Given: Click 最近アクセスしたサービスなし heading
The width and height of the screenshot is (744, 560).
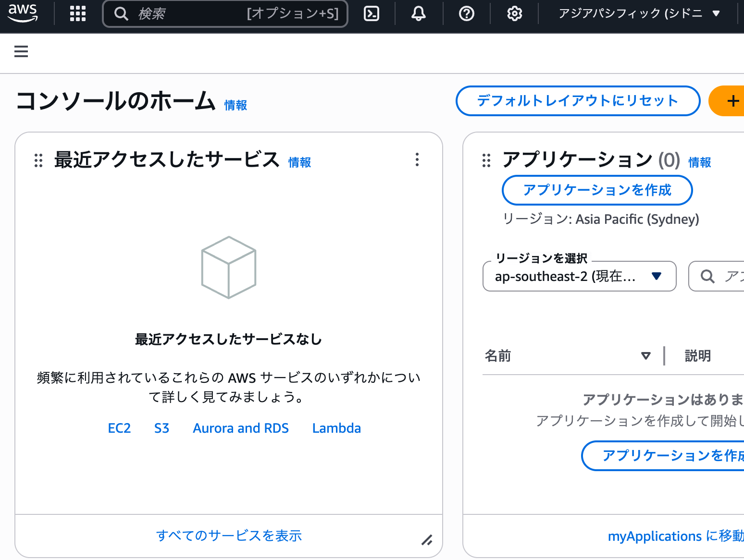Looking at the screenshot, I should [x=229, y=339].
